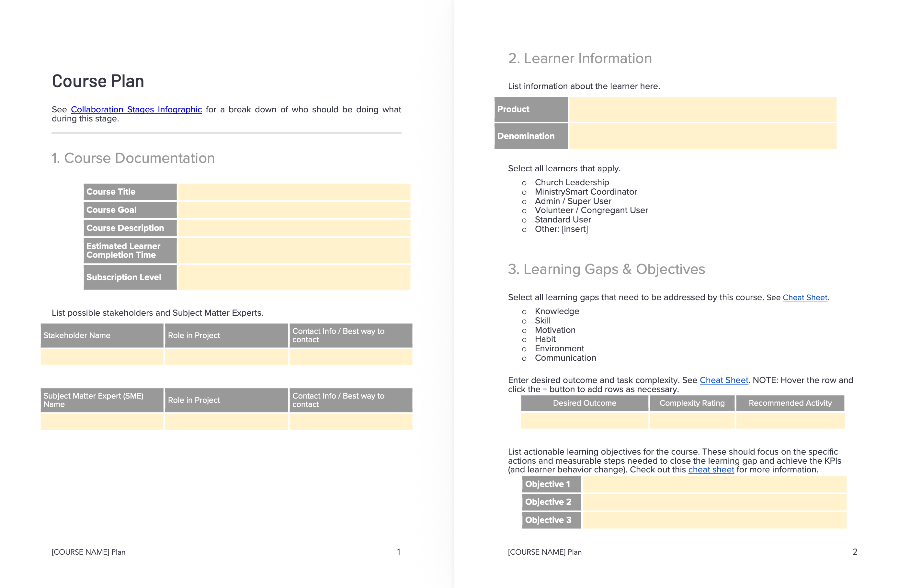This screenshot has height=588, width=910.
Task: Select the Volunteer / Congregant User option
Action: coord(591,210)
